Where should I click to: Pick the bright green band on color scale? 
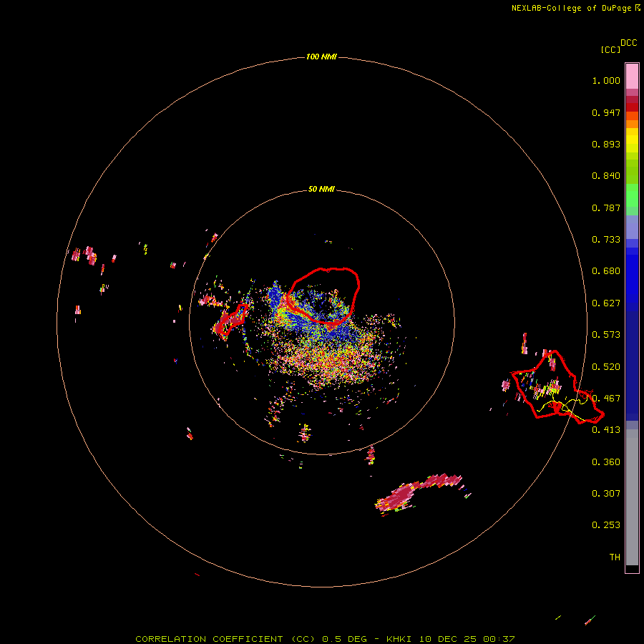click(632, 195)
